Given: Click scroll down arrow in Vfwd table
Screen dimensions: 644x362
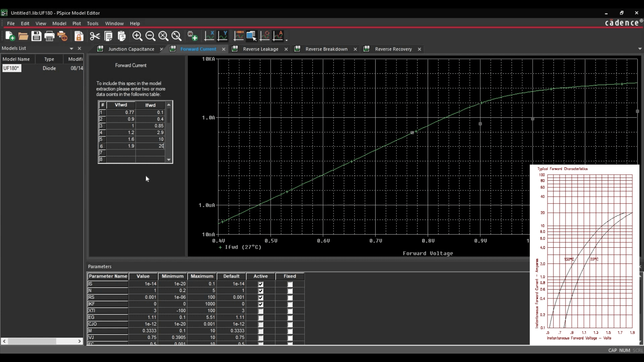Looking at the screenshot, I should tap(169, 160).
